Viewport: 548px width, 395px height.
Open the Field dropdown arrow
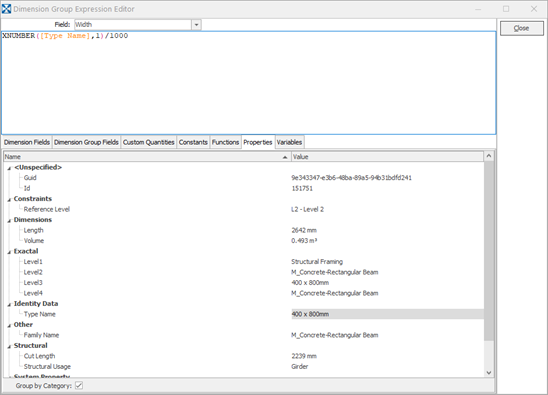click(196, 25)
